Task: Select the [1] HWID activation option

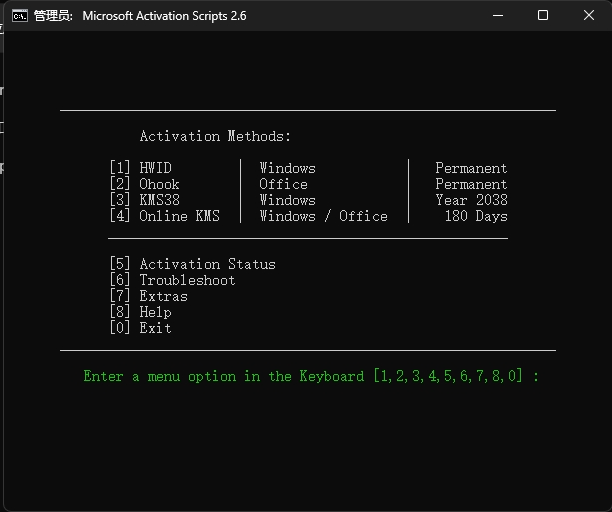Action: 141,168
